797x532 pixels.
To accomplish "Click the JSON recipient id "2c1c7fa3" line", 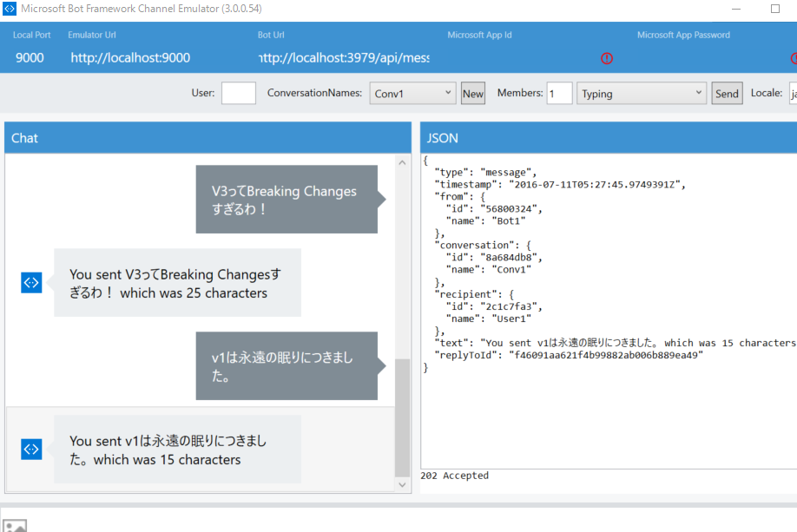I will tap(494, 306).
